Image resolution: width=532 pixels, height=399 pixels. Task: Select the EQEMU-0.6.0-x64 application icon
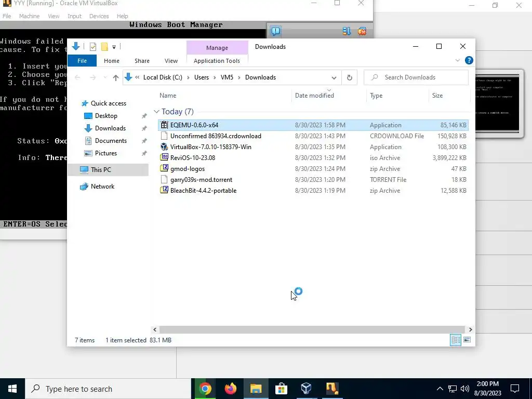coord(164,125)
